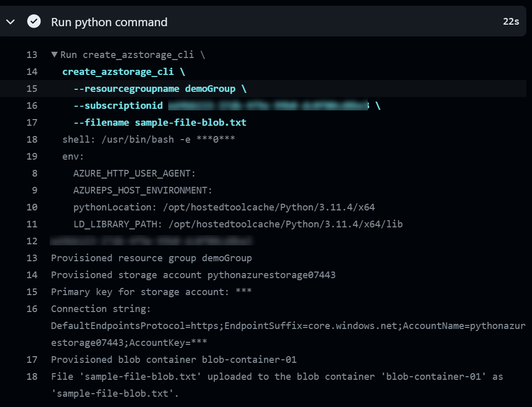Click line number 9 beside AZUREPS_HOST_ENVIRONMENT
The height and width of the screenshot is (407, 532).
click(34, 190)
